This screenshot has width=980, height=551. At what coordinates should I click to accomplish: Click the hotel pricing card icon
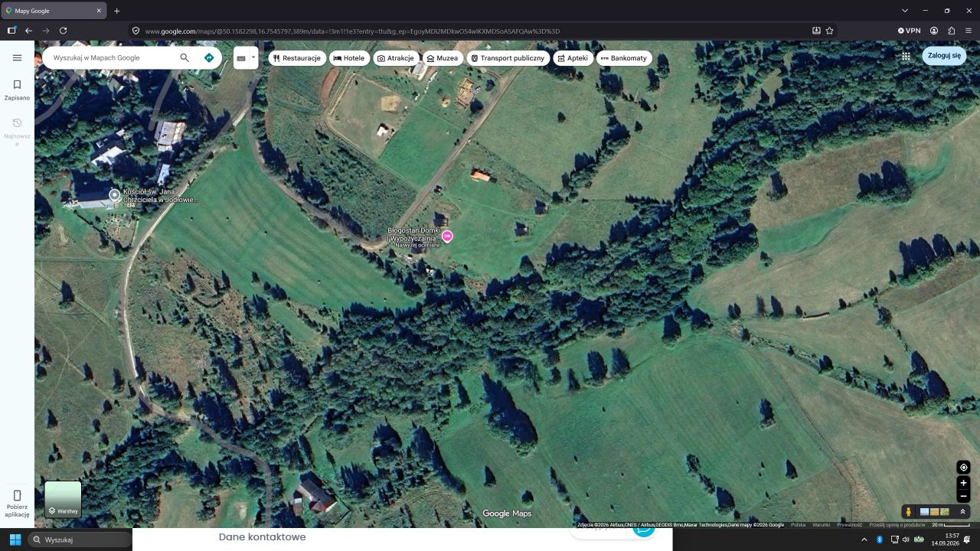(241, 58)
